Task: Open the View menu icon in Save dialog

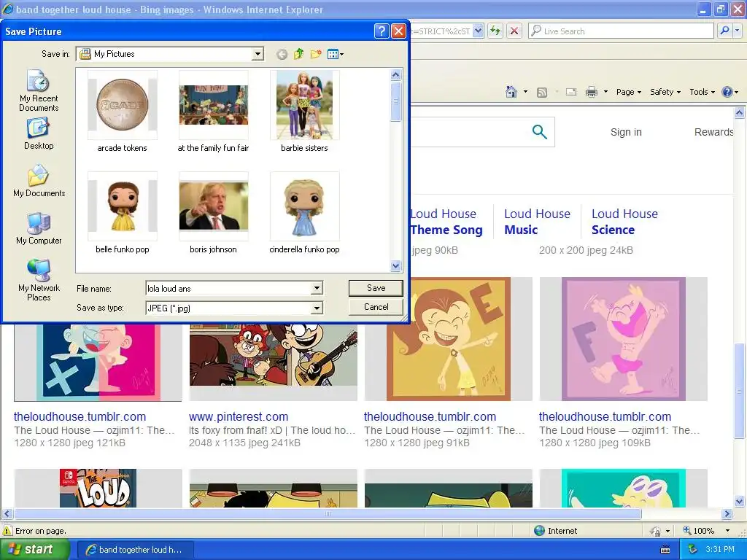Action: pos(333,54)
